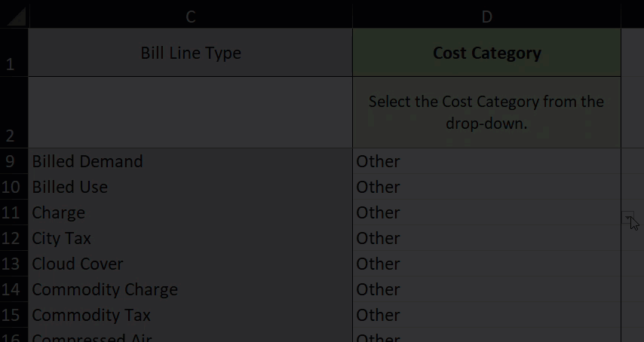Select the City Tax cell
The height and width of the screenshot is (342, 644).
point(191,238)
